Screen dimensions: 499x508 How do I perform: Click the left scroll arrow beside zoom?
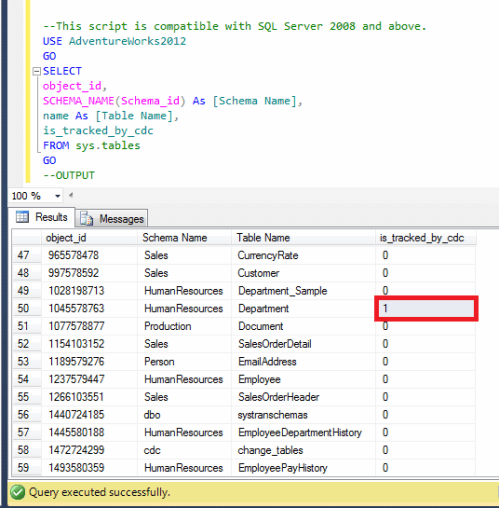[x=71, y=195]
